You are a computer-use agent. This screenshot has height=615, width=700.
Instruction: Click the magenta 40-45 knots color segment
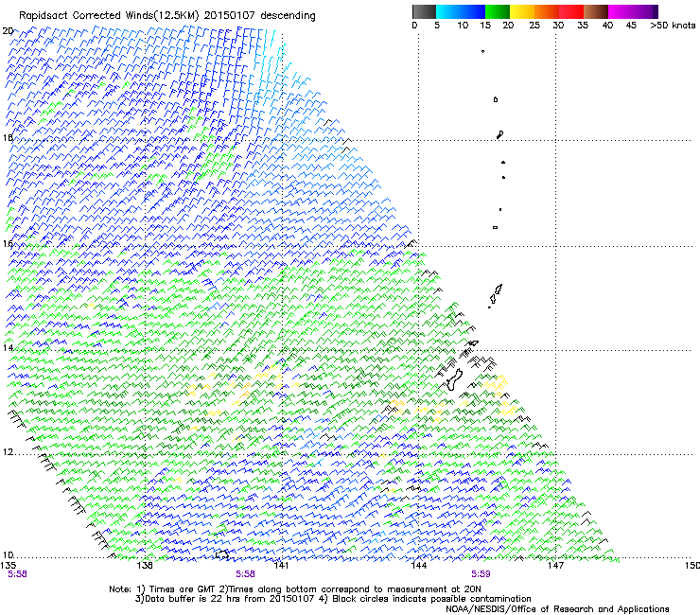[621, 11]
